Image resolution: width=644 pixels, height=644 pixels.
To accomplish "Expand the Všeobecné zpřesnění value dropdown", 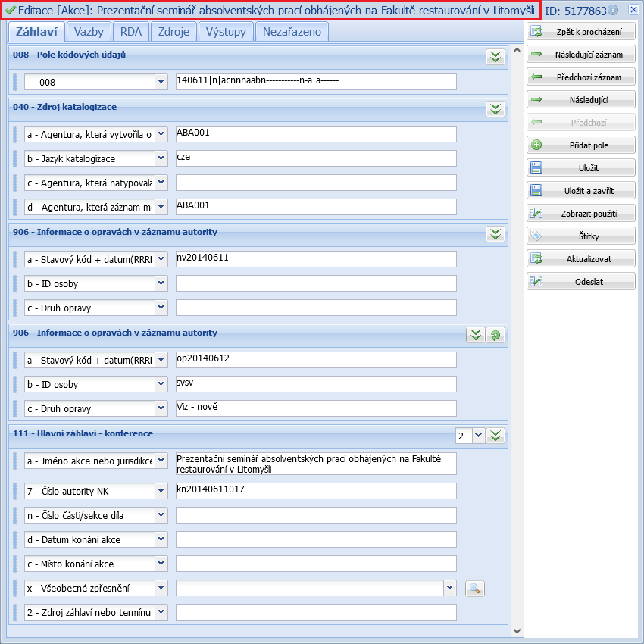I will click(x=449, y=588).
